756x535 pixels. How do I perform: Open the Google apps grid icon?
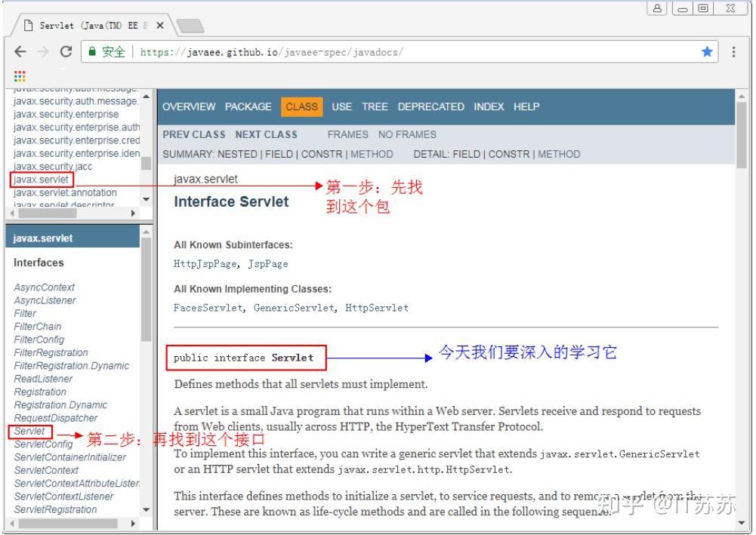19,75
